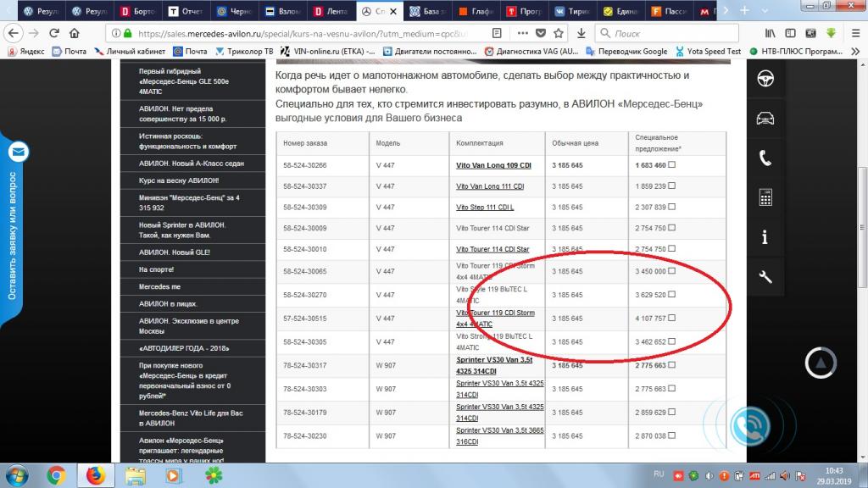This screenshot has height=488, width=868.
Task: Switch to the 'Лента' tab
Action: (331, 10)
